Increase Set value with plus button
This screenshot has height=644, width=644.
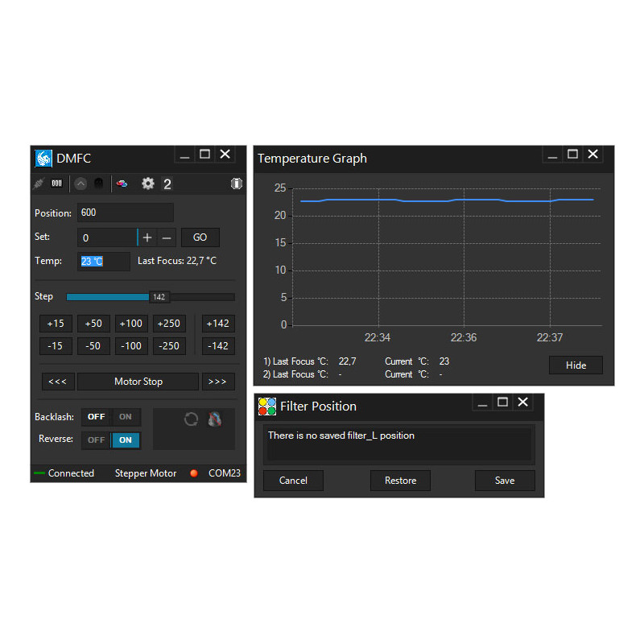pyautogui.click(x=147, y=237)
